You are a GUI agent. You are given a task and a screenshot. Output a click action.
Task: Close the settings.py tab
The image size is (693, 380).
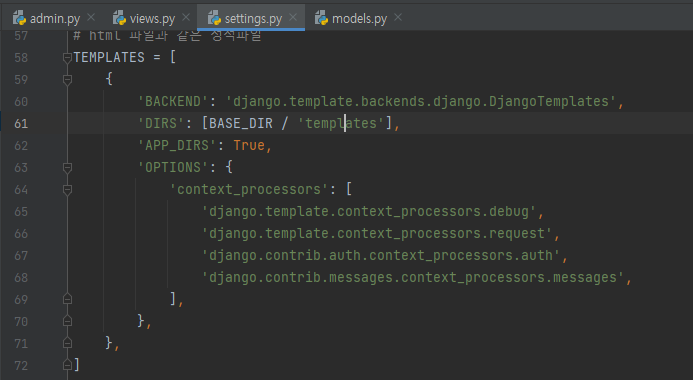tap(293, 17)
